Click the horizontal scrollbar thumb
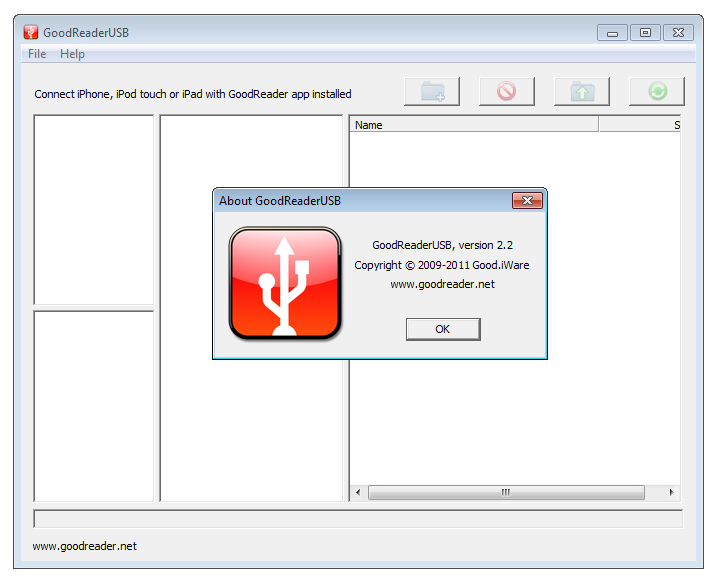The width and height of the screenshot is (717, 588). 506,492
